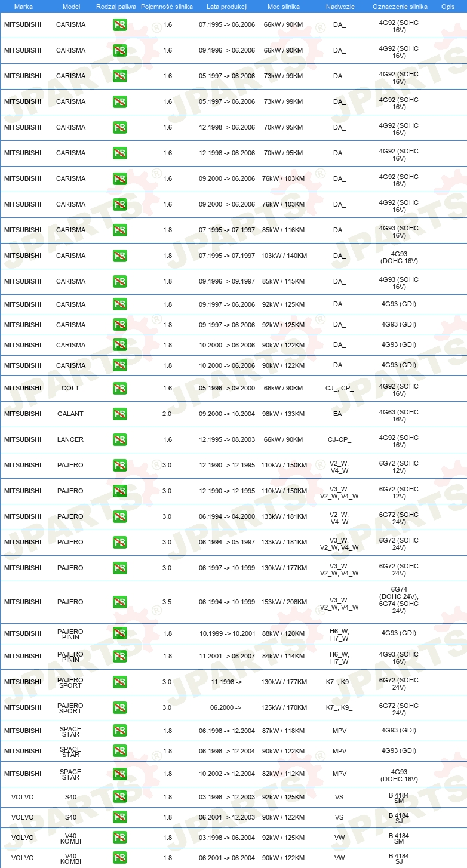
Task: Click the 125kW / 170KM power cell
Action: (x=283, y=707)
